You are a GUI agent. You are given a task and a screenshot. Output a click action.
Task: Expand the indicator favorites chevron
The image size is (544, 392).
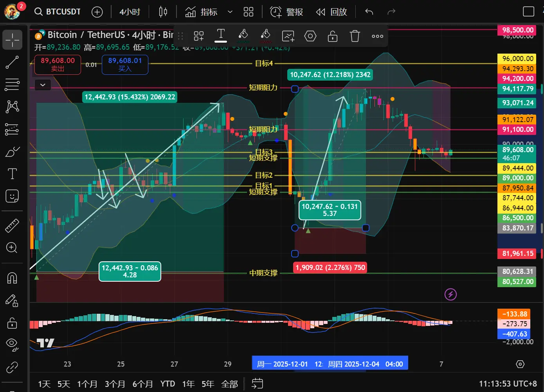pyautogui.click(x=230, y=12)
